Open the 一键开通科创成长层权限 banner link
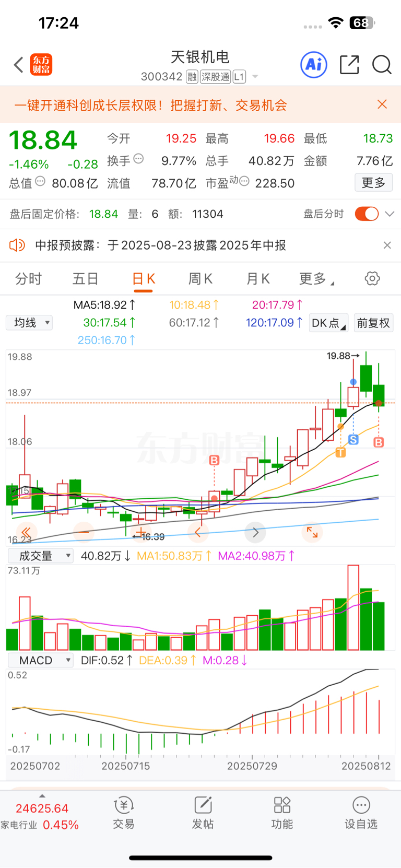This screenshot has height=868, width=401. coord(150,105)
